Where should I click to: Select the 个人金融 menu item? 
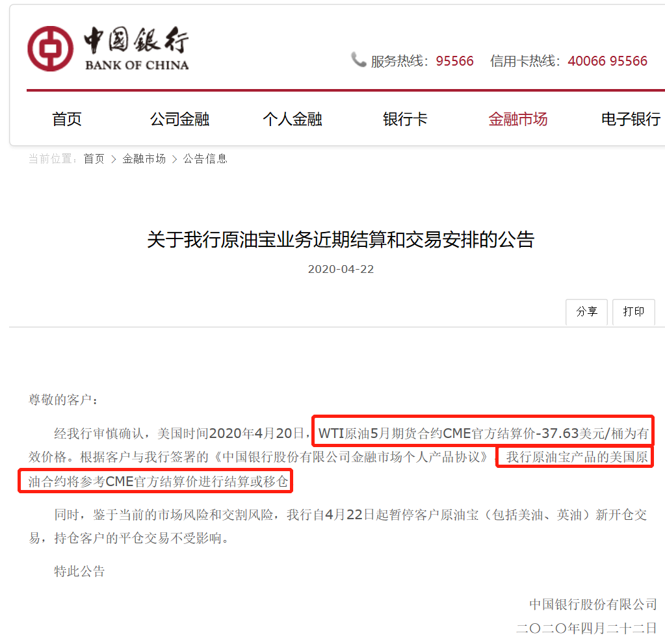[293, 119]
